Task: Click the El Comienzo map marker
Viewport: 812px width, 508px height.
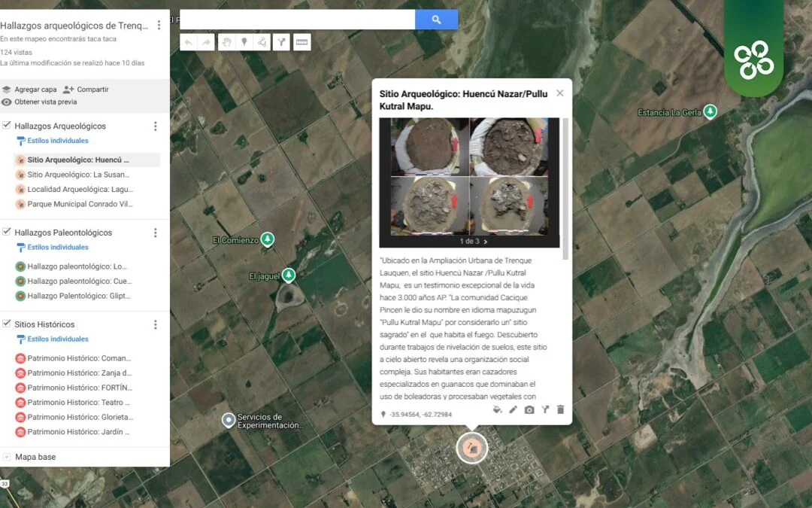Action: tap(267, 239)
